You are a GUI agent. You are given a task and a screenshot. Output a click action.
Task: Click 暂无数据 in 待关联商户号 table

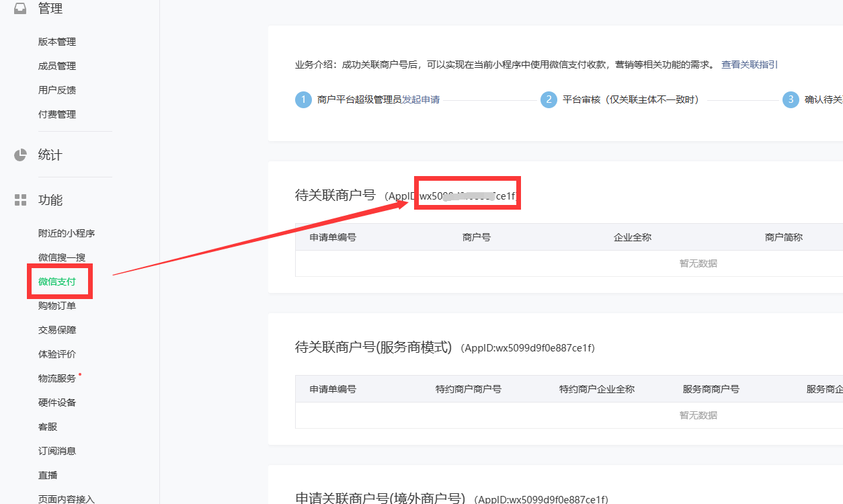(x=698, y=263)
